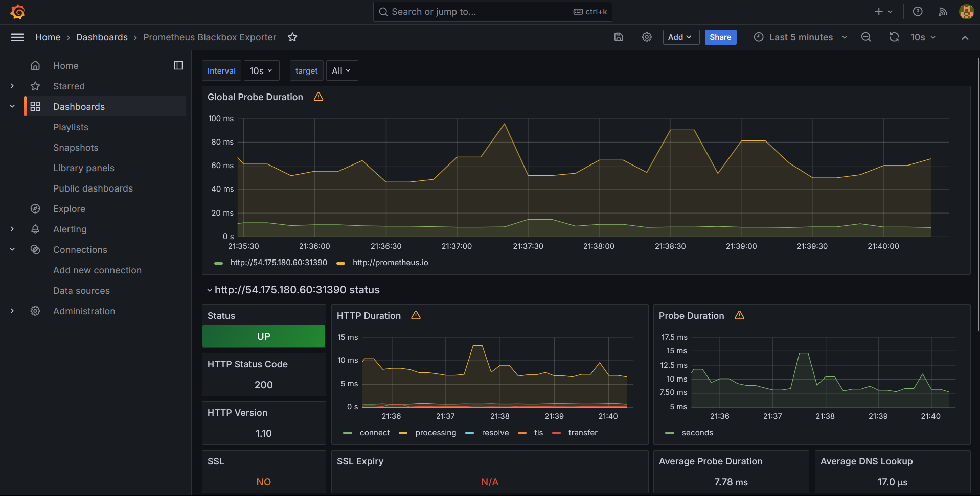Click the Grafana logo icon

(x=18, y=12)
